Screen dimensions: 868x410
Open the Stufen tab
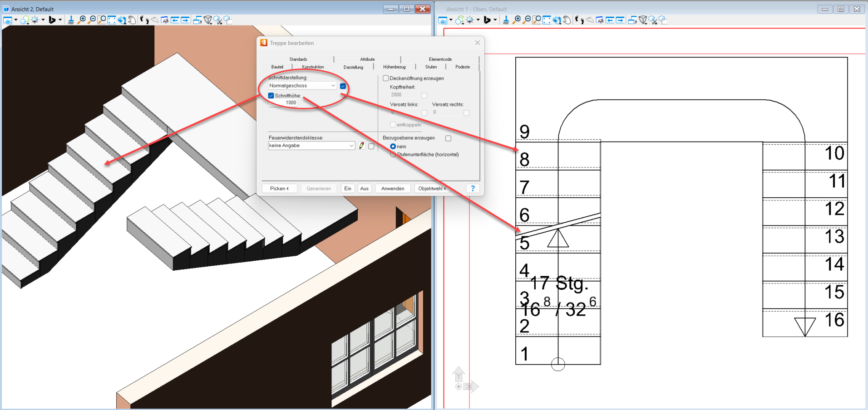[431, 67]
